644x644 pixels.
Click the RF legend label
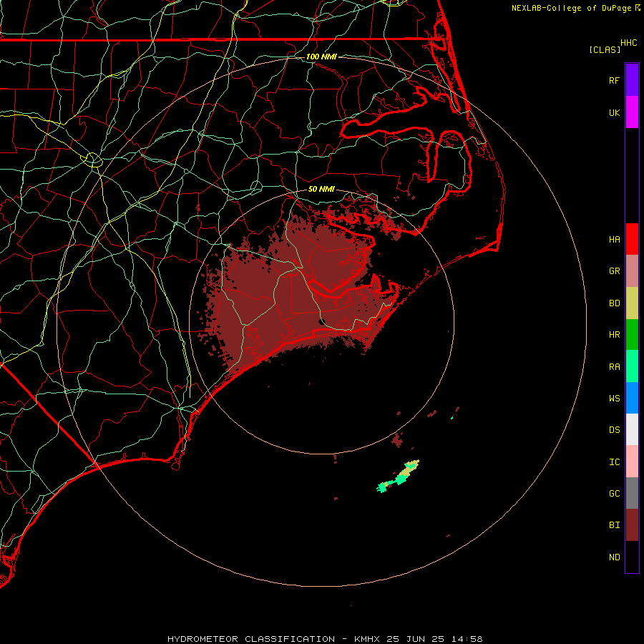coord(614,80)
